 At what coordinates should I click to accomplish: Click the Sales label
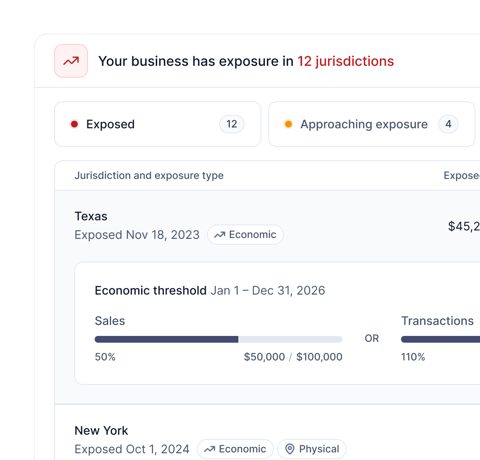[110, 321]
